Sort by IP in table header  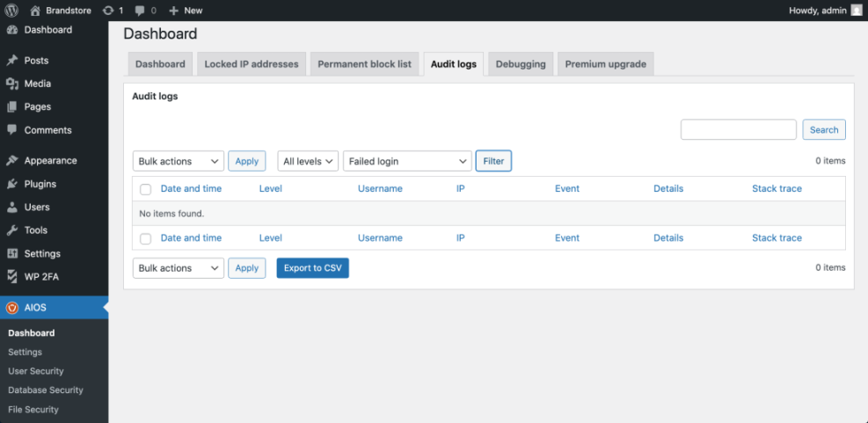461,188
